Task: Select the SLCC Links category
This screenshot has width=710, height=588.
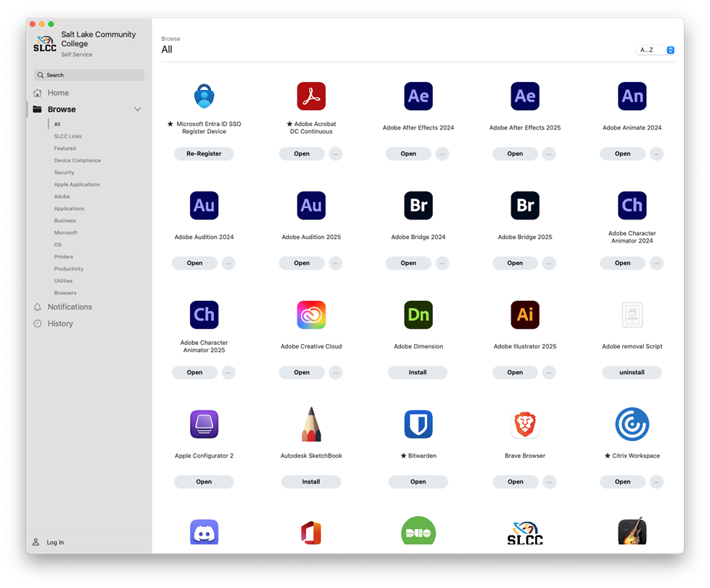Action: 68,136
